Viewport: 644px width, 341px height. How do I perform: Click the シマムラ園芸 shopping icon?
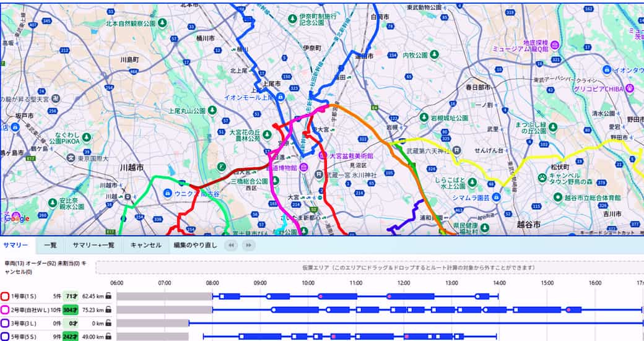pos(497,197)
